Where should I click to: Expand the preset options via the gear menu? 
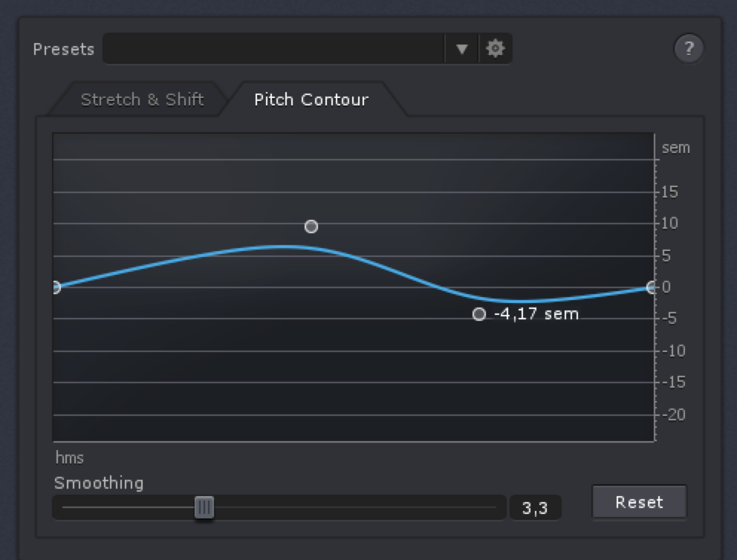[x=495, y=48]
